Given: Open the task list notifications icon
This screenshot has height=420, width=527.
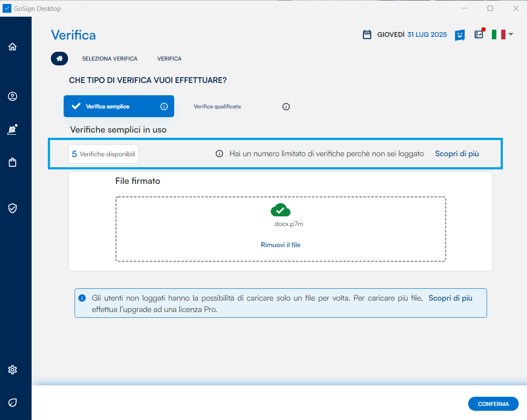Looking at the screenshot, I should [479, 34].
